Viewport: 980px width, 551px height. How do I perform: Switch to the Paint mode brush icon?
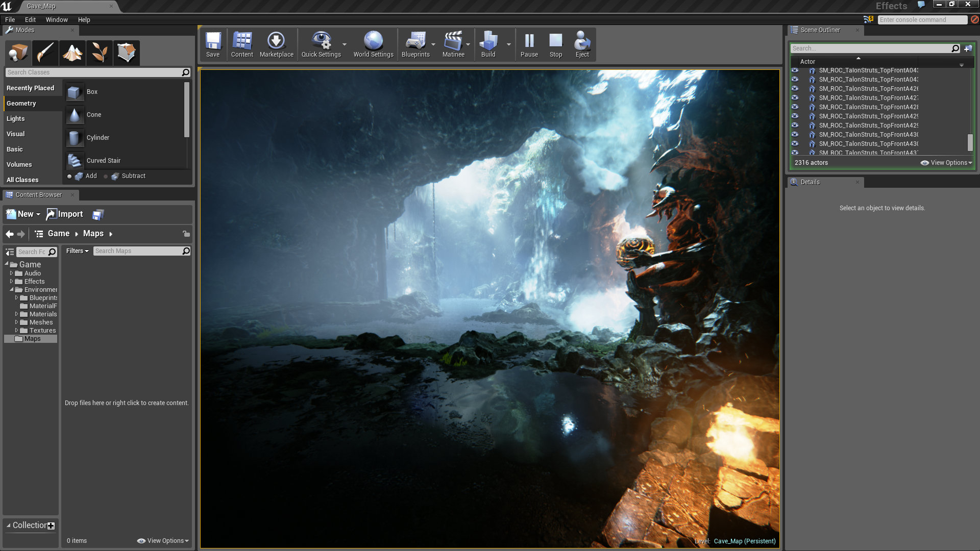[x=45, y=53]
